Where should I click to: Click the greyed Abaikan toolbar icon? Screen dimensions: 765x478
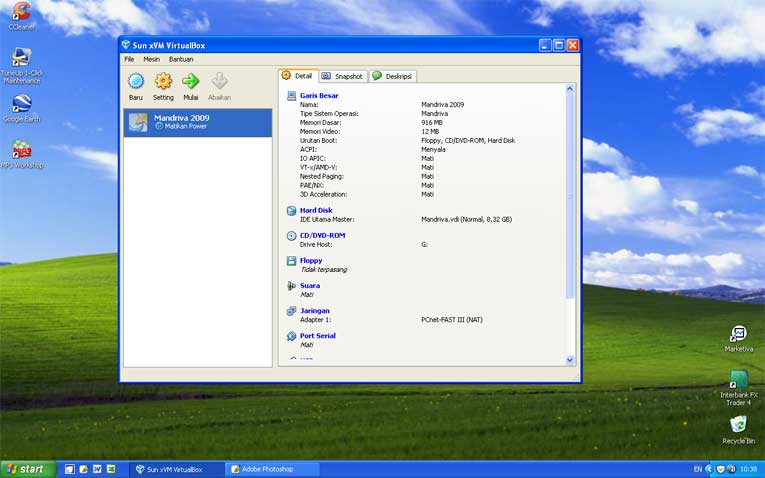click(220, 81)
